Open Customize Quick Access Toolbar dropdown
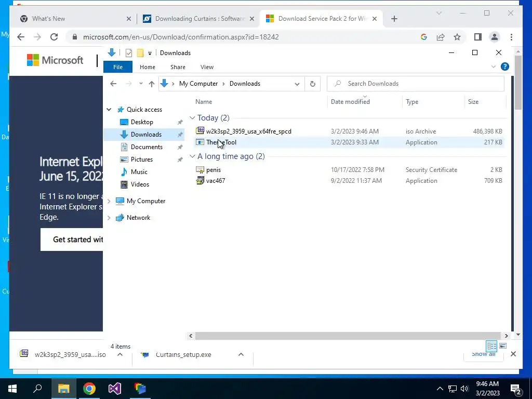The height and width of the screenshot is (399, 532). click(x=150, y=54)
